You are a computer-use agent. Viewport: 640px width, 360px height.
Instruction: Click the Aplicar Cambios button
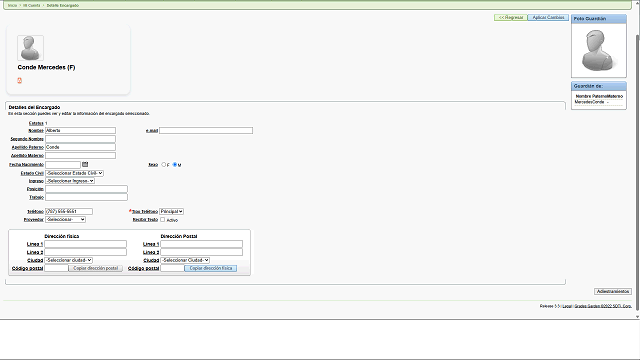click(x=548, y=18)
